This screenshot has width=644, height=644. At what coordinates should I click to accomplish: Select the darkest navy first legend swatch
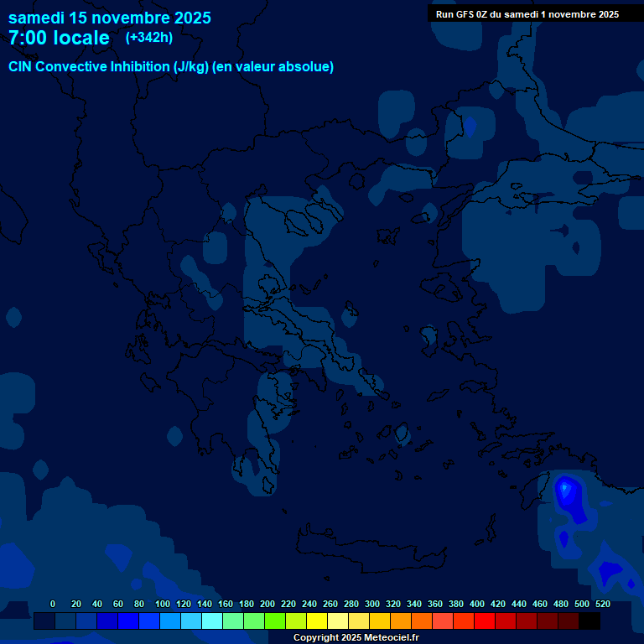click(x=44, y=621)
